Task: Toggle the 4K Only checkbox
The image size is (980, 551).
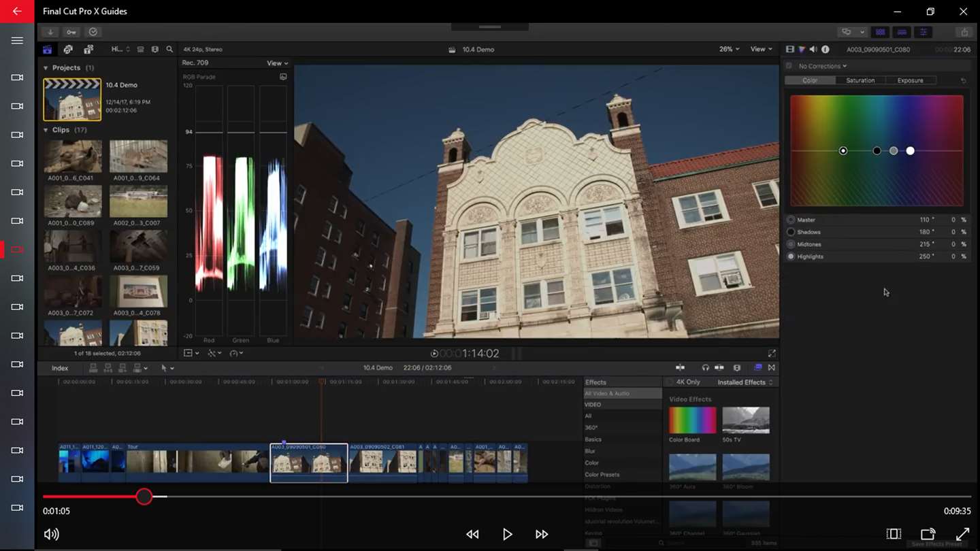Action: tap(670, 382)
